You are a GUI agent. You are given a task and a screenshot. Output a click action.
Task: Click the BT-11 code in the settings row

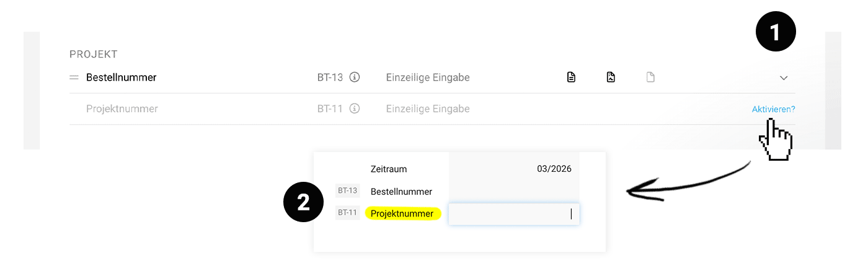click(330, 109)
